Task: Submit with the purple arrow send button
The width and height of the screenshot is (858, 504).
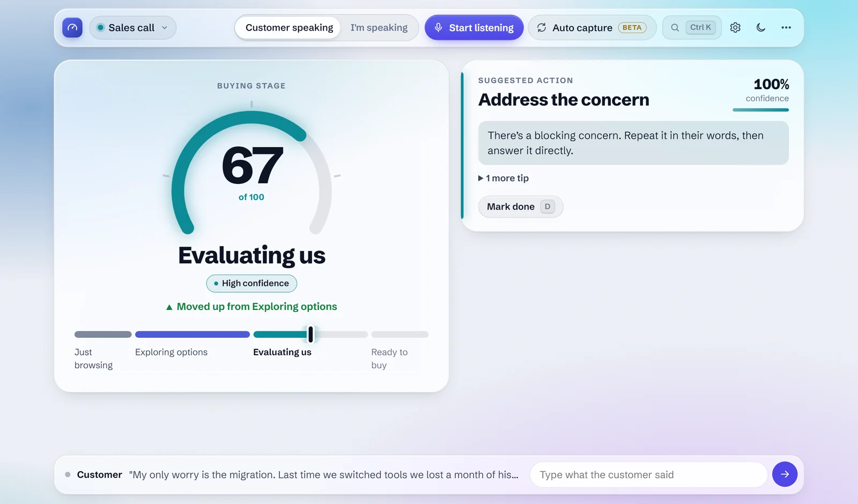Action: 785,475
